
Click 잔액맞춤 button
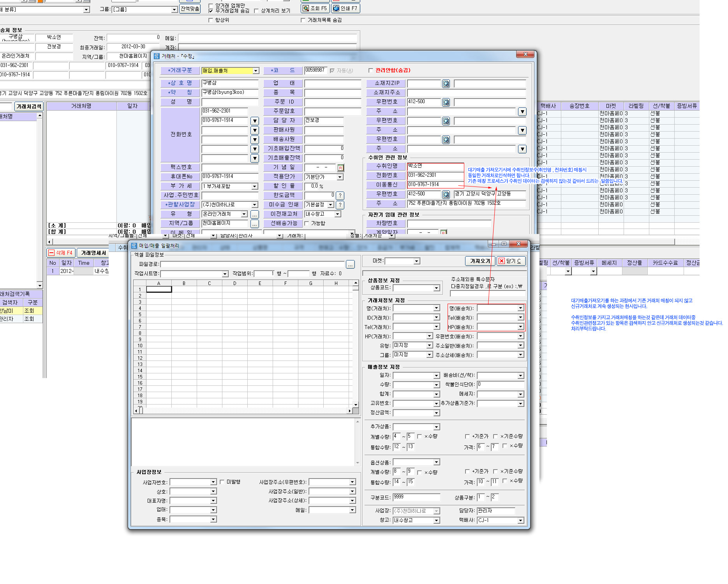[x=190, y=9]
